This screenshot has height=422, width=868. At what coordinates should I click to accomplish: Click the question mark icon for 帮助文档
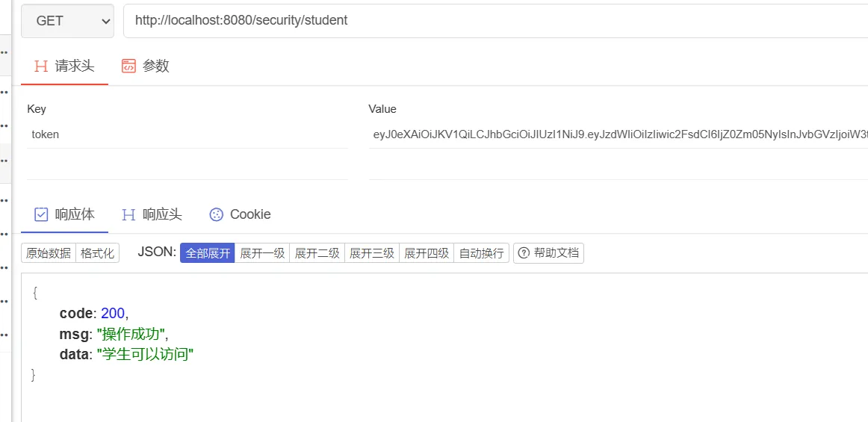click(524, 253)
